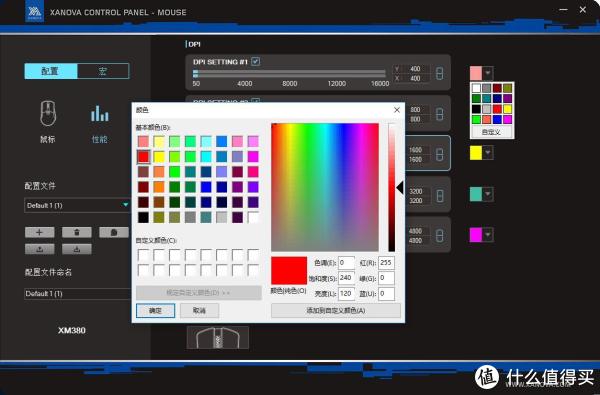Screen dimensions: 600x395
Task: Click the teal swatch beside 3200 DPI
Action: 476,194
